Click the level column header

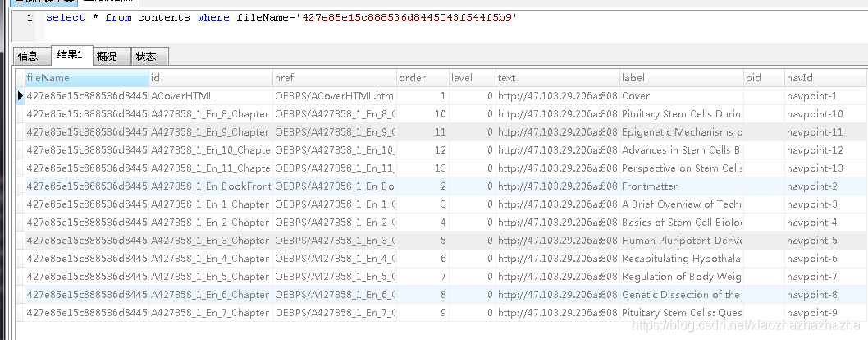point(473,78)
